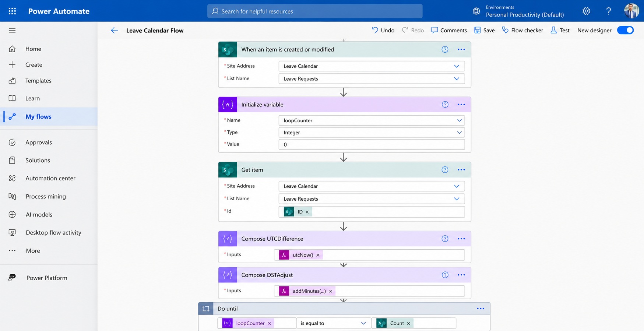The width and height of the screenshot is (644, 331).
Task: Remove Count token from Do until
Action: point(408,323)
